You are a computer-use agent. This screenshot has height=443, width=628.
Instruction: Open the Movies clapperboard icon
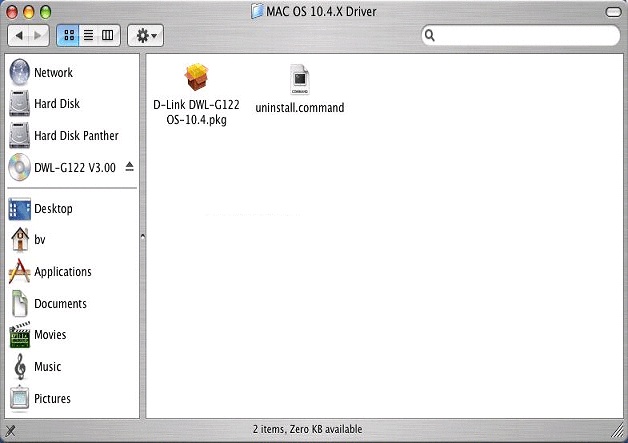[20, 334]
